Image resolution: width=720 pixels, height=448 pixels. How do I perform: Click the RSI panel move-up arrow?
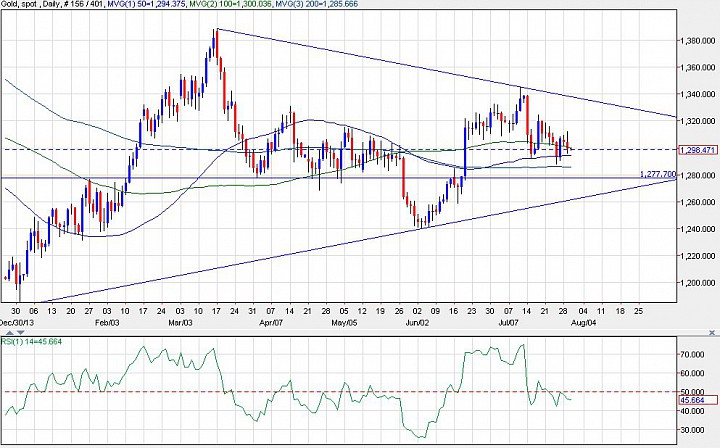point(10,333)
